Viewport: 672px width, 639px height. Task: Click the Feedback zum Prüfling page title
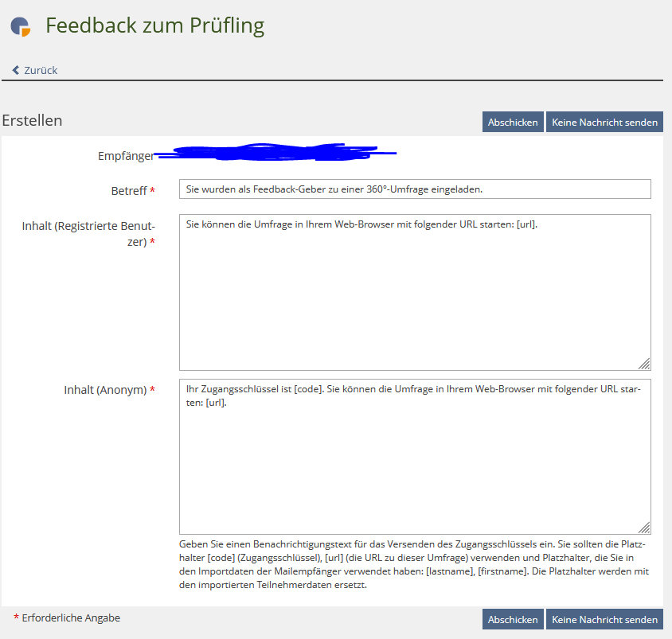154,25
